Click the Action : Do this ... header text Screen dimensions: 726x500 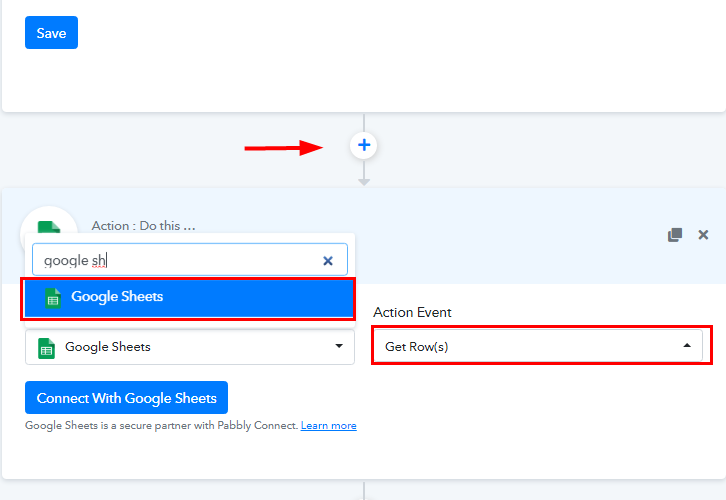pyautogui.click(x=144, y=225)
